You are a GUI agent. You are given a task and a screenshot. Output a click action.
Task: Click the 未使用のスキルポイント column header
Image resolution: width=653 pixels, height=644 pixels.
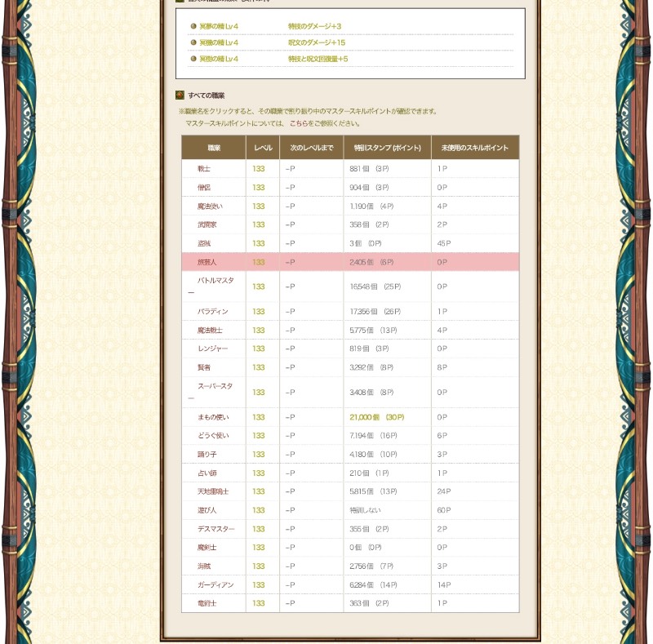click(475, 148)
